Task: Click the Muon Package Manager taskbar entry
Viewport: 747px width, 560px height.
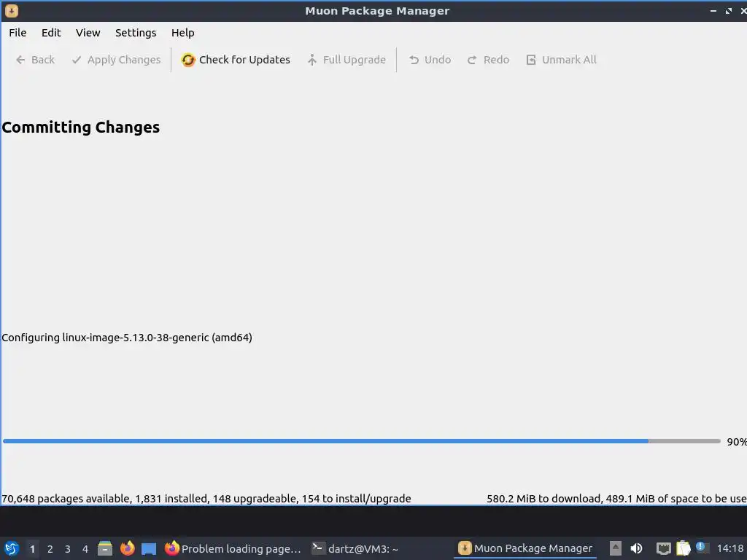Action: click(x=525, y=548)
